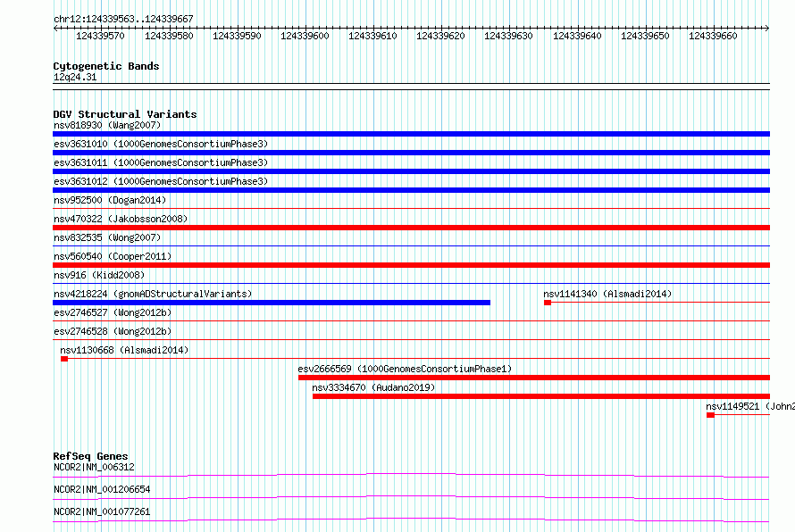Click the blue bar under nsv4218224
Screen dimensions: 795x532
point(272,303)
